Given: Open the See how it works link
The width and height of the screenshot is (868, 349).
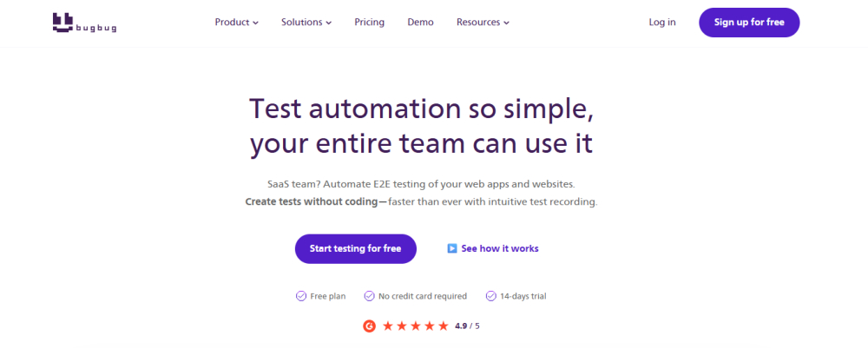Looking at the screenshot, I should pyautogui.click(x=500, y=248).
